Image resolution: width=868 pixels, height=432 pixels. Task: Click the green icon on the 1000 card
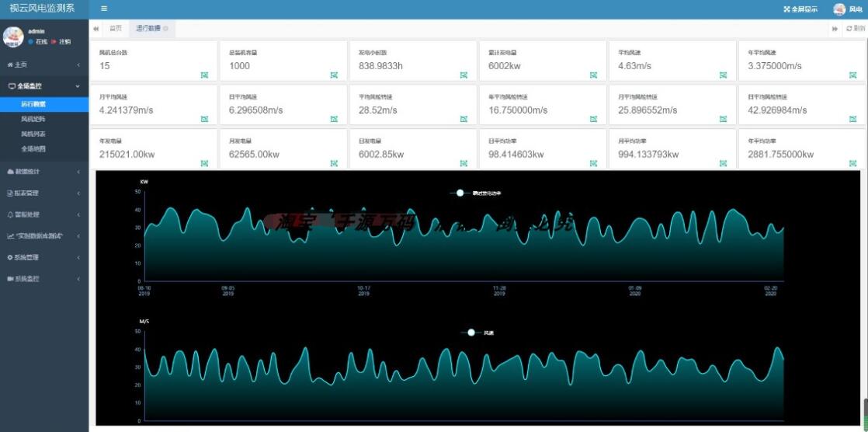click(x=334, y=75)
